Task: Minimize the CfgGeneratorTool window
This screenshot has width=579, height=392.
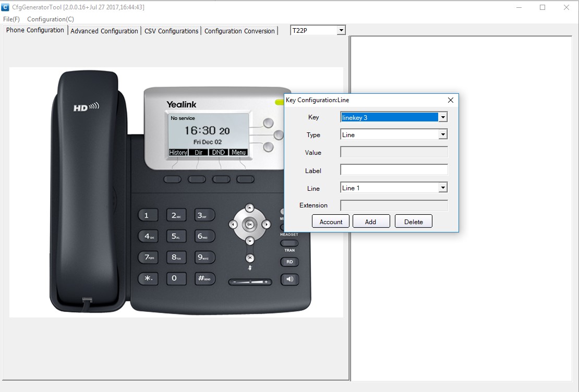Action: [519, 7]
